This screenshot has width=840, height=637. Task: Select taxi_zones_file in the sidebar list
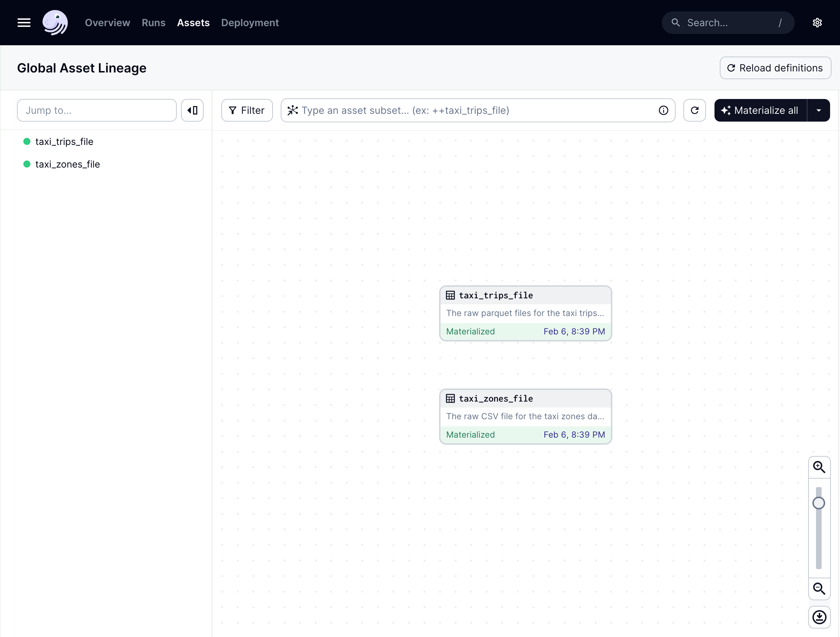coord(68,164)
